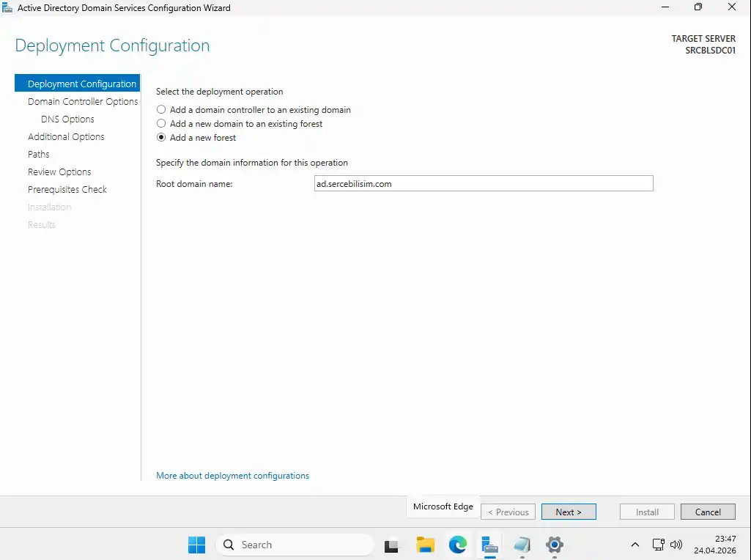Close the wizard window

(x=732, y=7)
